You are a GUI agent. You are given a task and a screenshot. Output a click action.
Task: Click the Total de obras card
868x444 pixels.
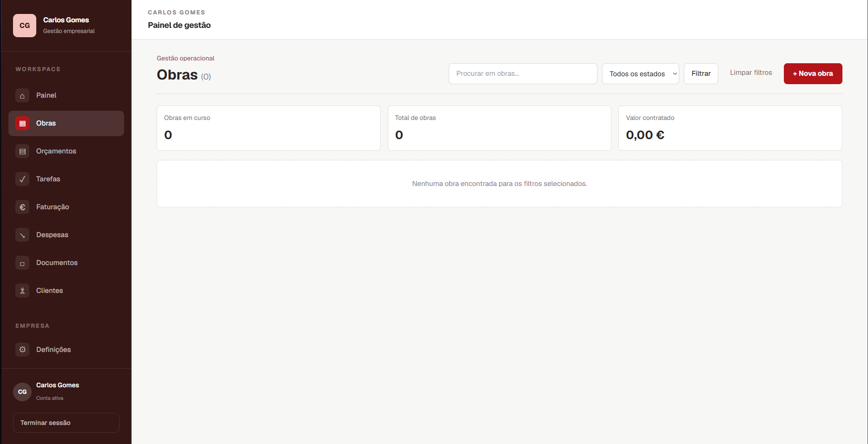[x=499, y=128]
